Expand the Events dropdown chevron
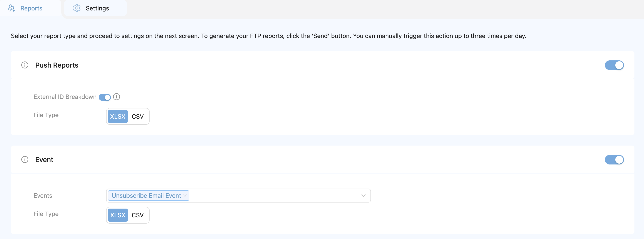644x239 pixels. 363,196
